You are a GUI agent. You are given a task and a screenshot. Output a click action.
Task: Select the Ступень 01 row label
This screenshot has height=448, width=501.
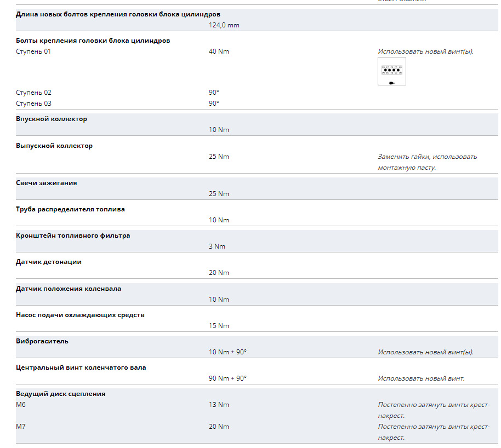tap(33, 51)
